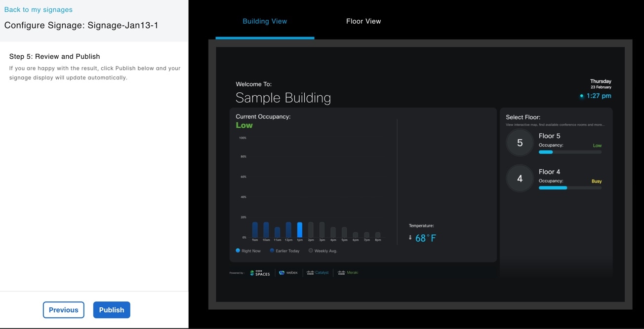Click the Cisco Meraki logo in preview footer

348,273
